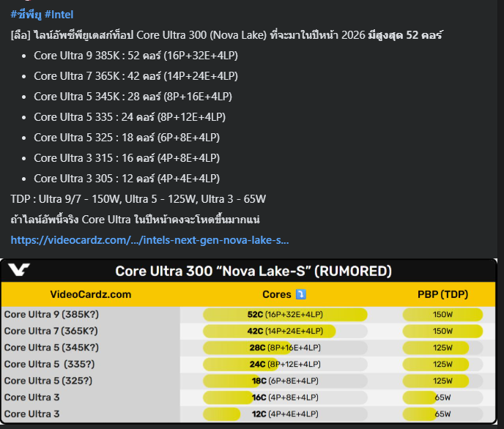Click the 125W value in the 28C row
The image size is (504, 429).
click(x=442, y=348)
